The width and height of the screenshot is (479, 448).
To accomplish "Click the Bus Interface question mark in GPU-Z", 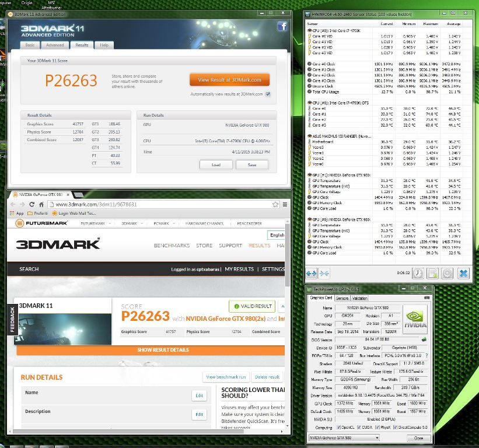I will click(426, 355).
